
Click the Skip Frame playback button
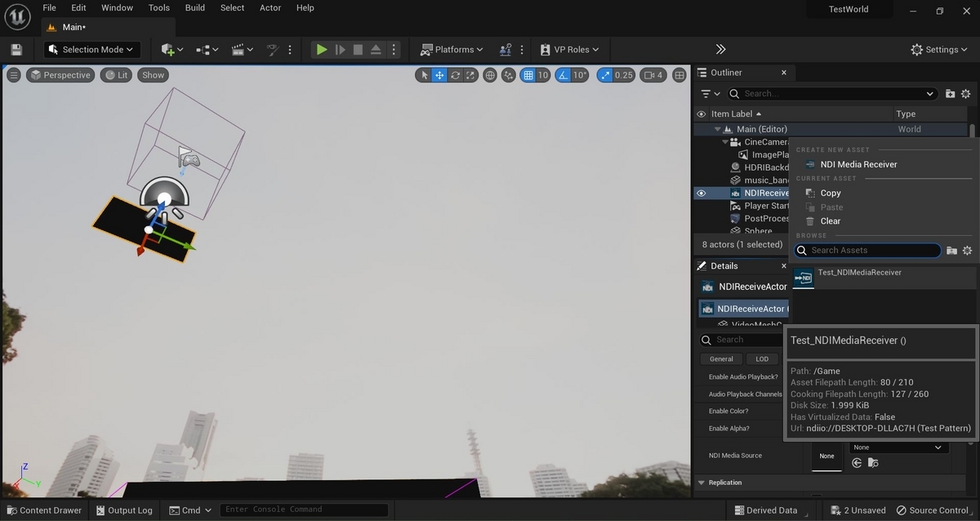(x=340, y=50)
